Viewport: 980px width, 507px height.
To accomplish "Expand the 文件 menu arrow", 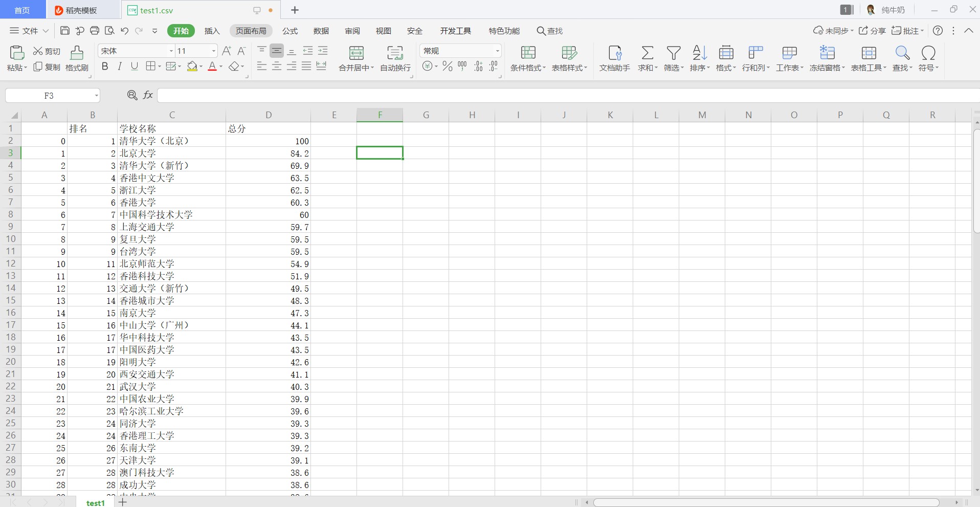I will [x=46, y=31].
